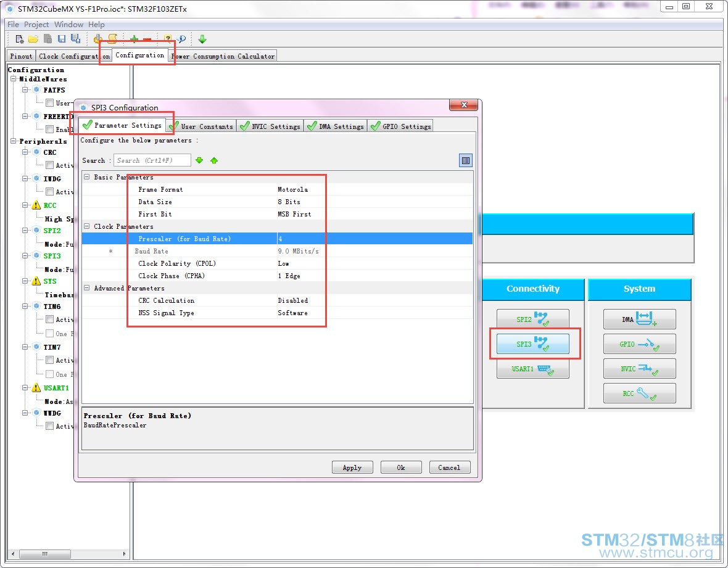The height and width of the screenshot is (568, 728).
Task: Open the GPIO system configuration button
Action: (639, 344)
